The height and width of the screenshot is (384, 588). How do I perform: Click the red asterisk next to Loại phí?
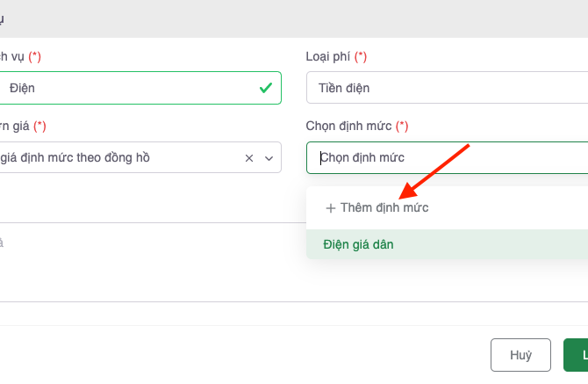361,56
